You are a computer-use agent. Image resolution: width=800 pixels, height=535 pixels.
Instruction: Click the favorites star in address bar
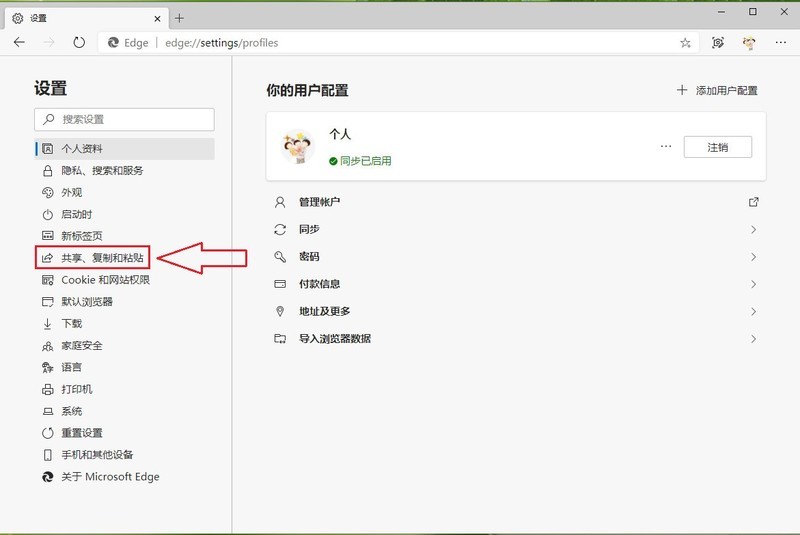[685, 43]
